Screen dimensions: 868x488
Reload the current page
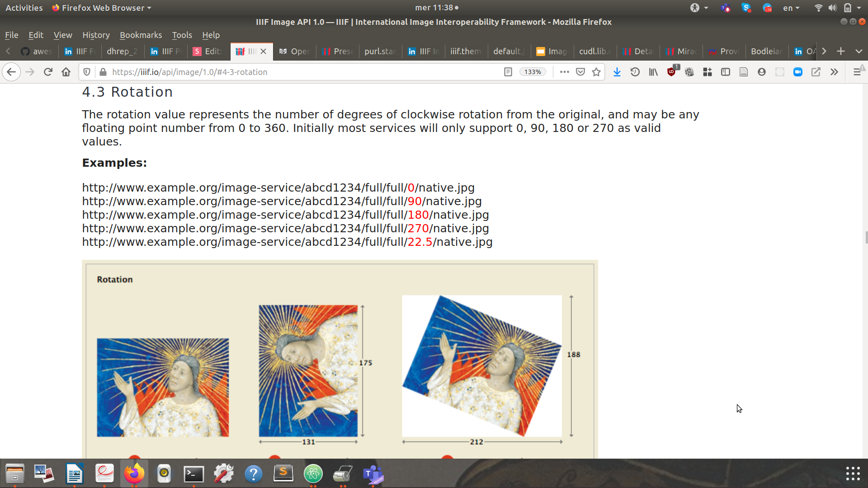(48, 72)
